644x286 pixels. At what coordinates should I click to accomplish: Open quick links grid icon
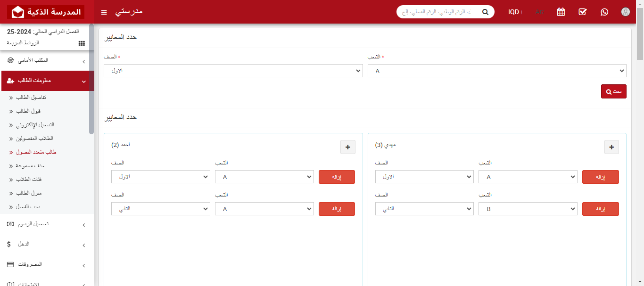pos(82,43)
